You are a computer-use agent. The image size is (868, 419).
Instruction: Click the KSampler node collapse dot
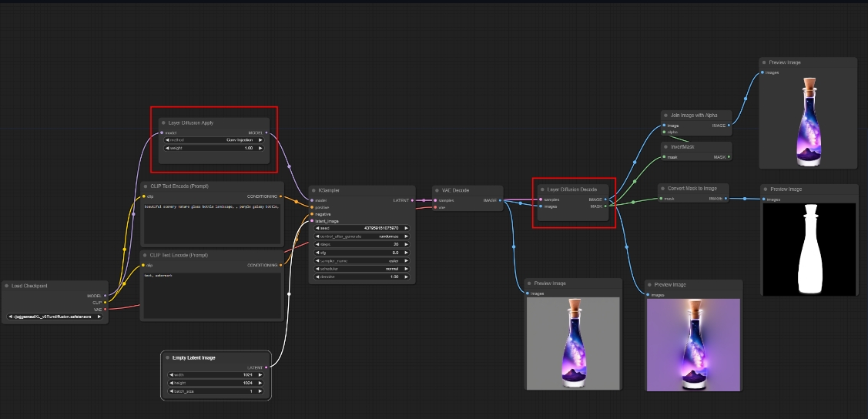point(313,190)
